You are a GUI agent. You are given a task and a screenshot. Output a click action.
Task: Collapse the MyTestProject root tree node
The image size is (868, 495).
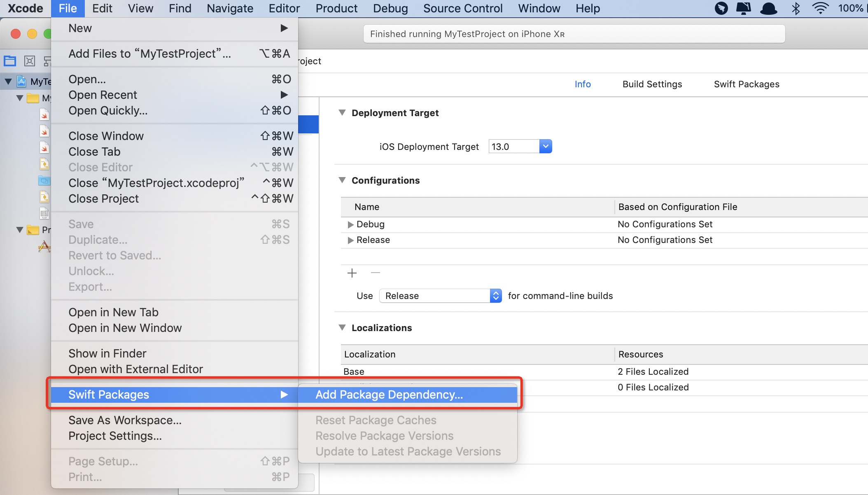tap(8, 82)
